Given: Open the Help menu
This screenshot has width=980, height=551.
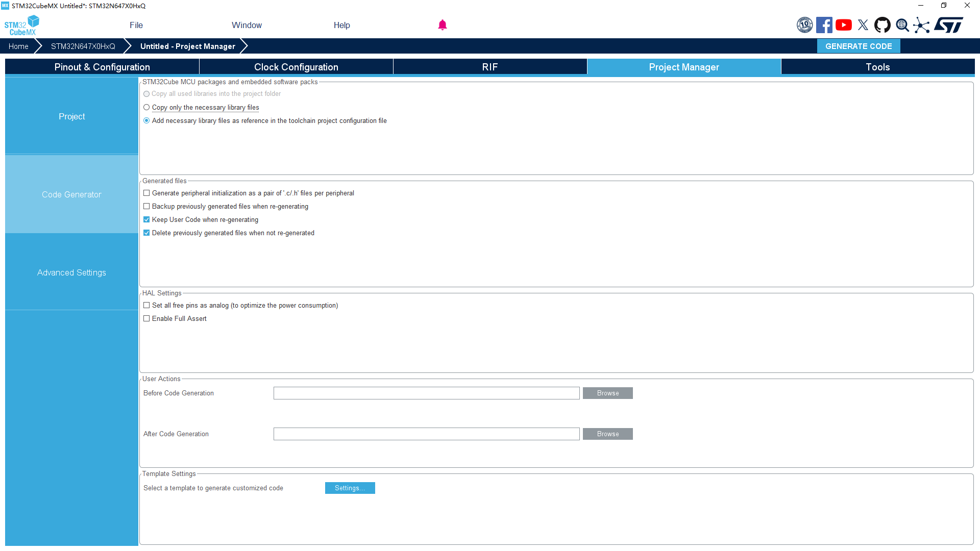Looking at the screenshot, I should click(342, 25).
